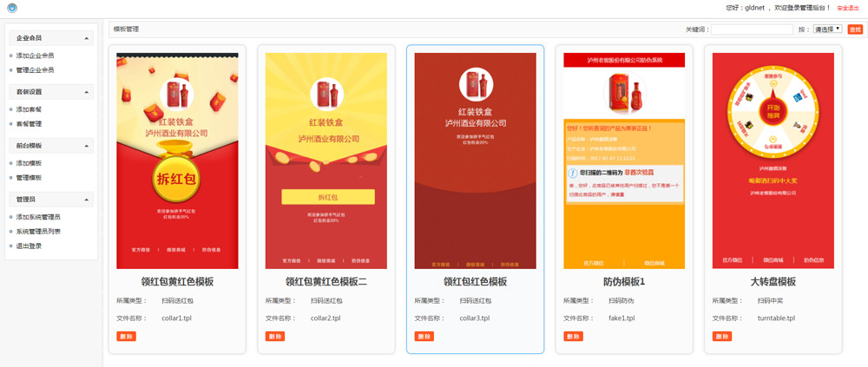Select the 领红包黄红色模板 preview thumbnail
The width and height of the screenshot is (868, 367).
[x=177, y=161]
